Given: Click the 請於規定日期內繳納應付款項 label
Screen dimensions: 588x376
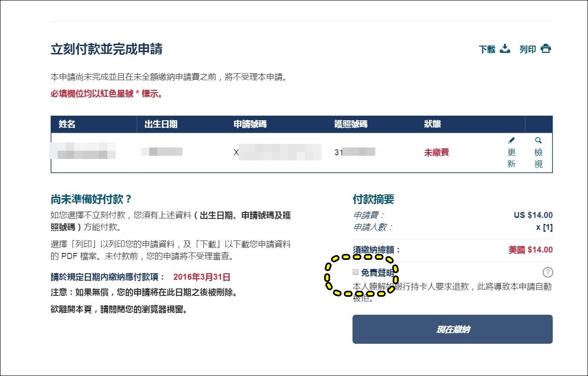Looking at the screenshot, I should click(x=108, y=277).
